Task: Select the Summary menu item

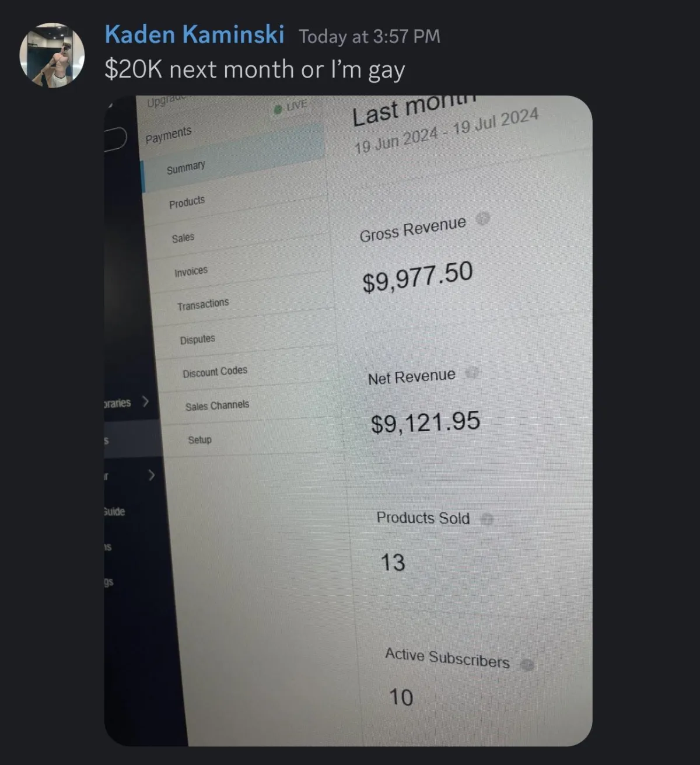Action: click(186, 168)
